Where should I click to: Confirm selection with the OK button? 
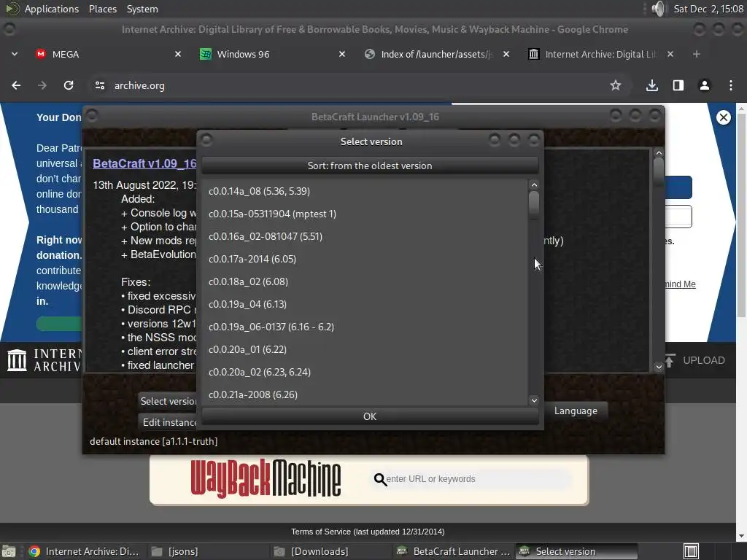(370, 416)
